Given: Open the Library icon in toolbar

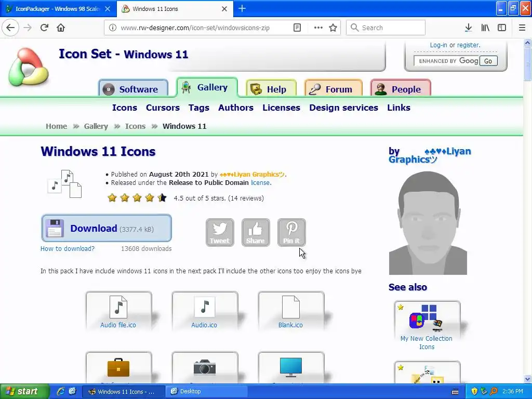Looking at the screenshot, I should pos(485,28).
